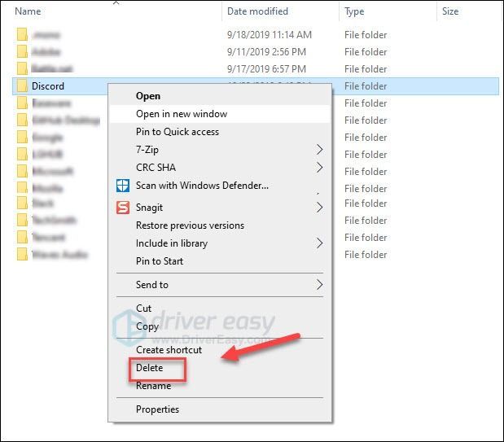Click the Discord folder icon
The height and width of the screenshot is (442, 504).
tap(22, 86)
